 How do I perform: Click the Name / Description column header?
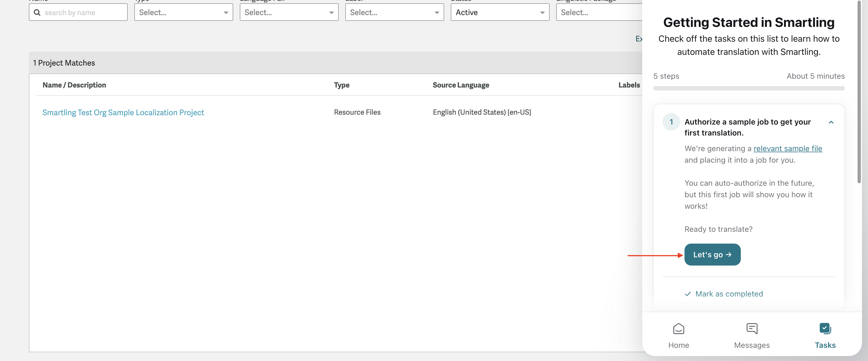point(74,85)
